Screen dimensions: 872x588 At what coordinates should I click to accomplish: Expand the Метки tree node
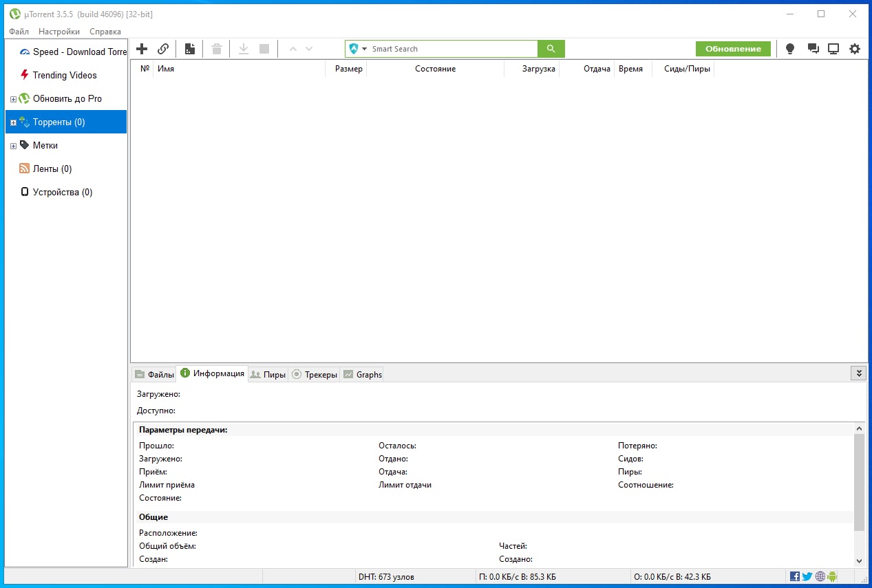click(x=13, y=146)
